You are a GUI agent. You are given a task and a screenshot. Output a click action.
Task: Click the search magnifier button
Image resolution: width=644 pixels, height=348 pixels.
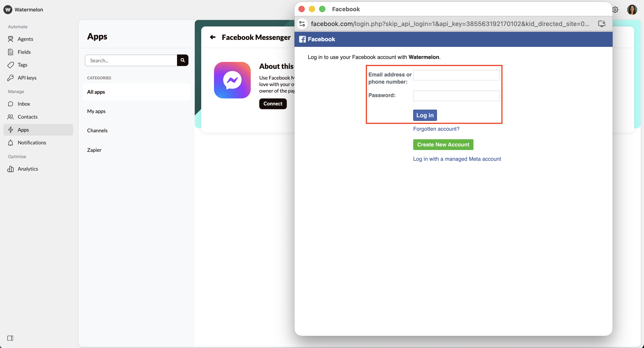pos(182,60)
